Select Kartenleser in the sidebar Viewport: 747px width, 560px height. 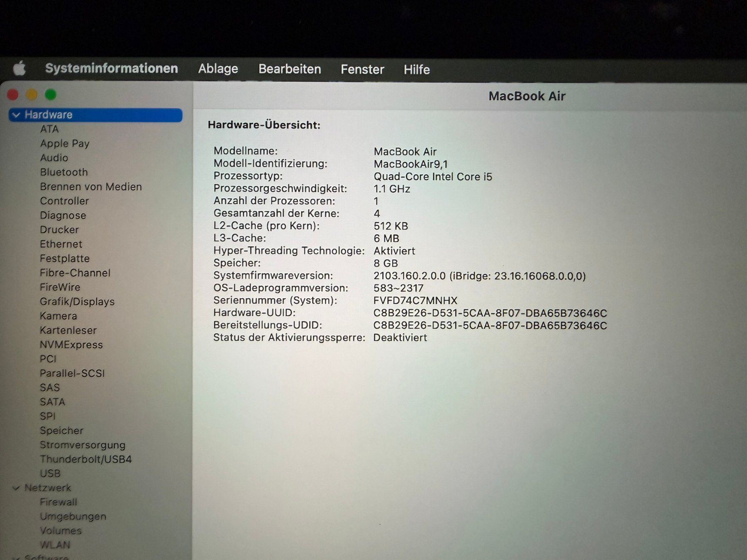point(68,330)
